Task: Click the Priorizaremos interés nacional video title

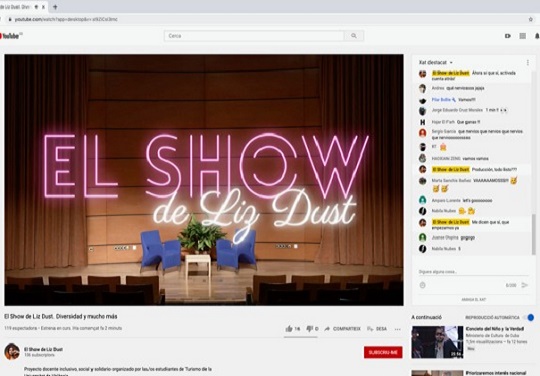Action: pos(496,373)
